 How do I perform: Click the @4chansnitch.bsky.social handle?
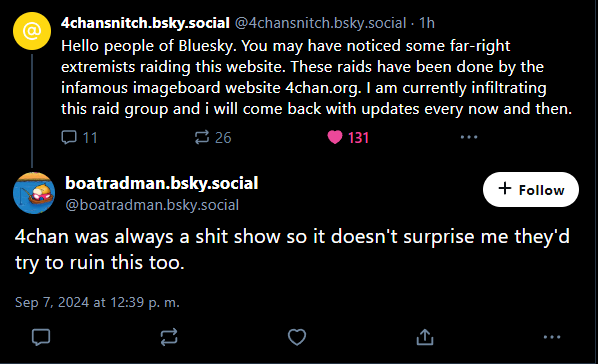[320, 23]
